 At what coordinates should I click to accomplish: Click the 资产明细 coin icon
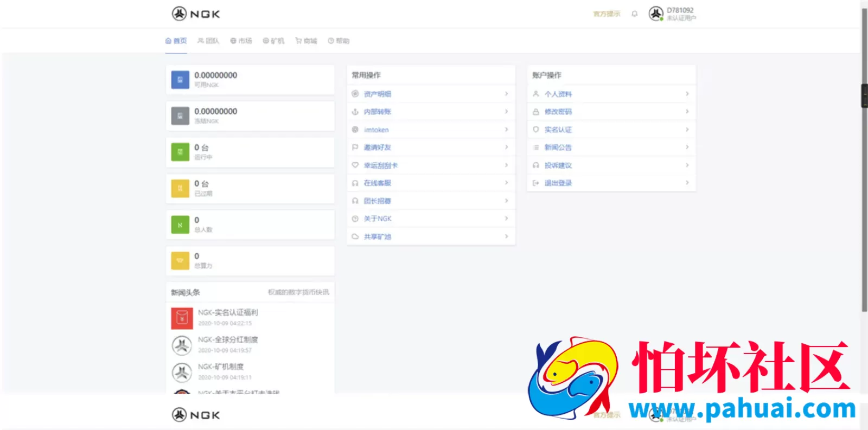[x=355, y=94]
